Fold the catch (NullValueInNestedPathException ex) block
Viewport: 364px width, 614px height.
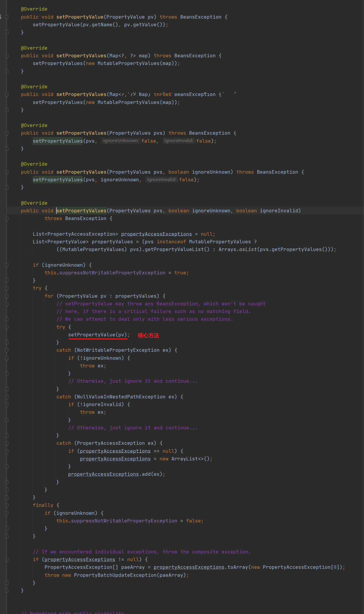tap(7, 397)
